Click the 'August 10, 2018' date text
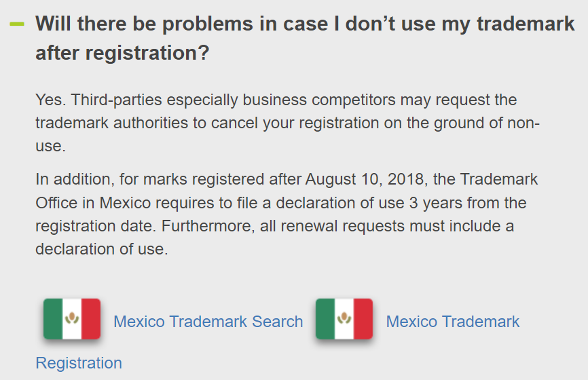Screen dimensions: 588x380 pos(367,179)
